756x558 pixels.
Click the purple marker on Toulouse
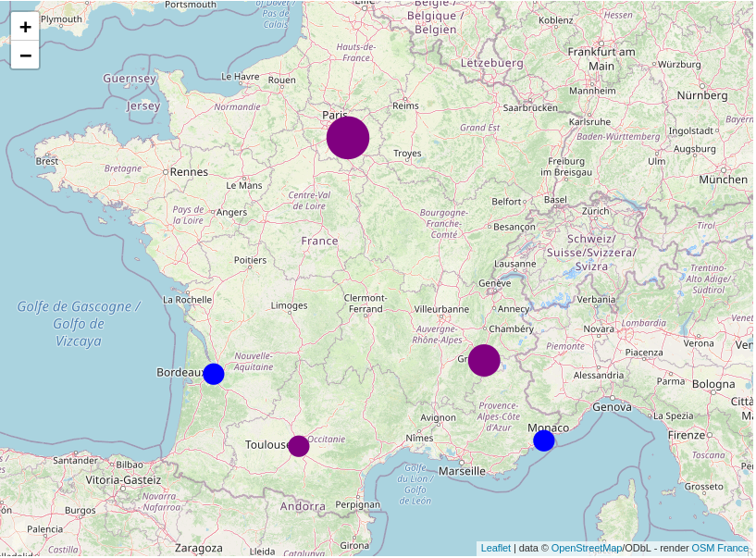299,446
